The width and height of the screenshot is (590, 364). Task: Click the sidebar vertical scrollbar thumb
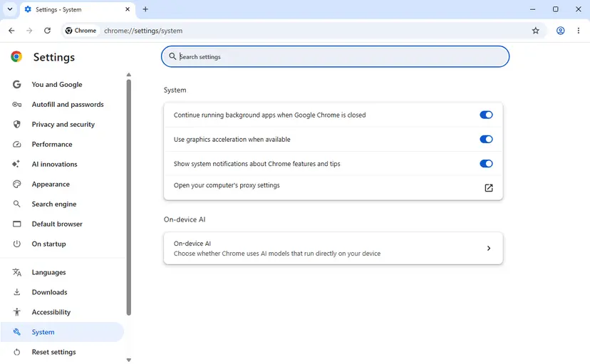tap(129, 197)
